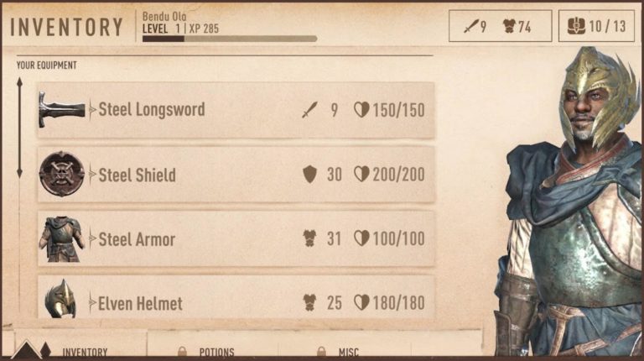Select the Elven Helmet equipment row
644x361 pixels.
click(236, 297)
